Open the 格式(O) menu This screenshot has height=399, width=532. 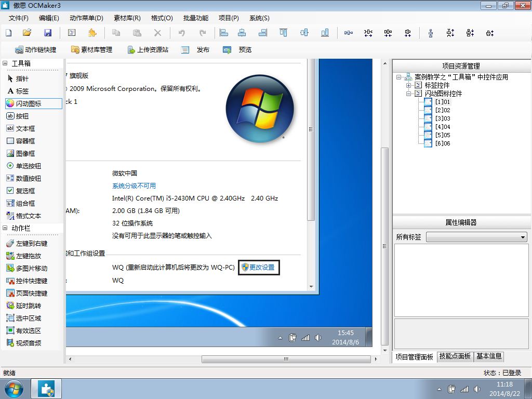pyautogui.click(x=162, y=18)
